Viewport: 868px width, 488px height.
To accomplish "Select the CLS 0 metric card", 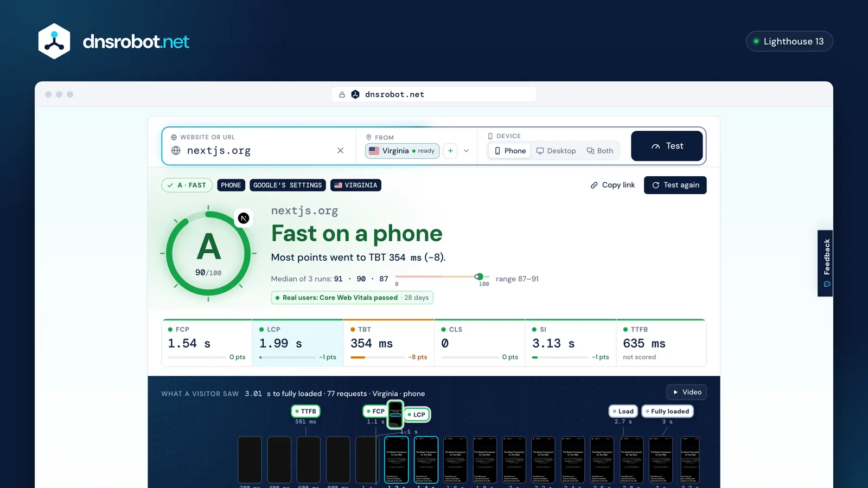I will (480, 343).
